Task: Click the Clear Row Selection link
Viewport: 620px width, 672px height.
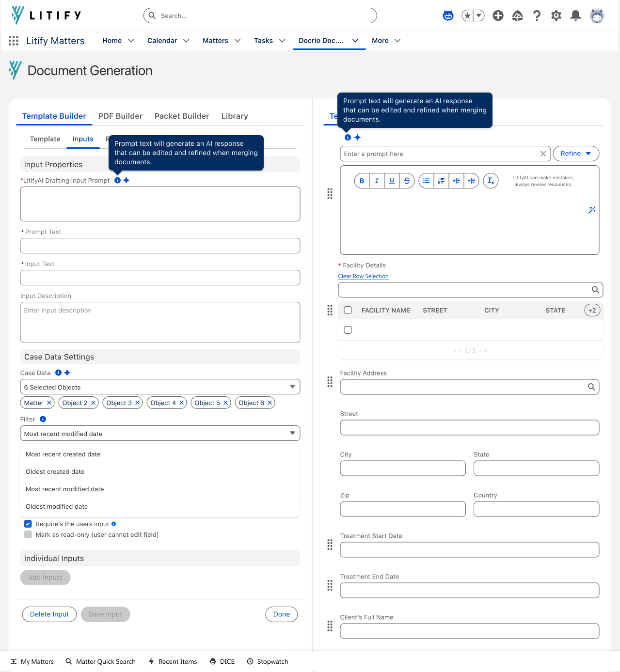Action: [363, 276]
